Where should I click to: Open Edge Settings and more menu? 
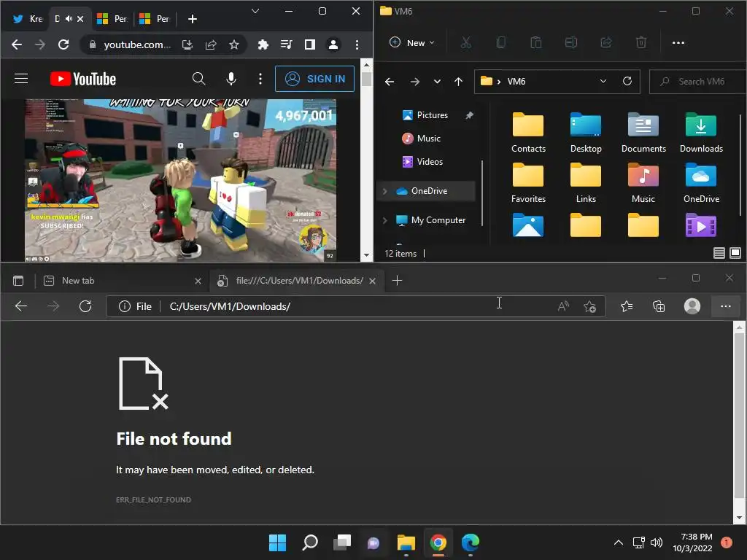click(725, 306)
